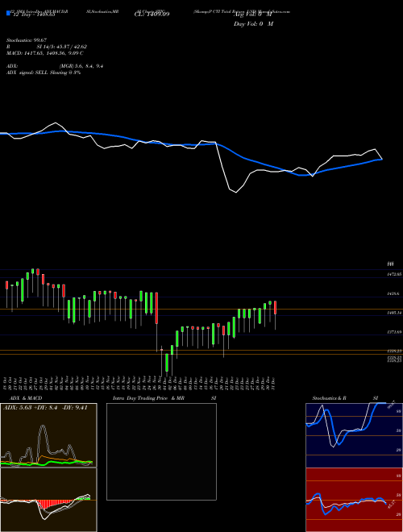
Task: Click the "Stochastics & R" panel title
Action: point(329,398)
